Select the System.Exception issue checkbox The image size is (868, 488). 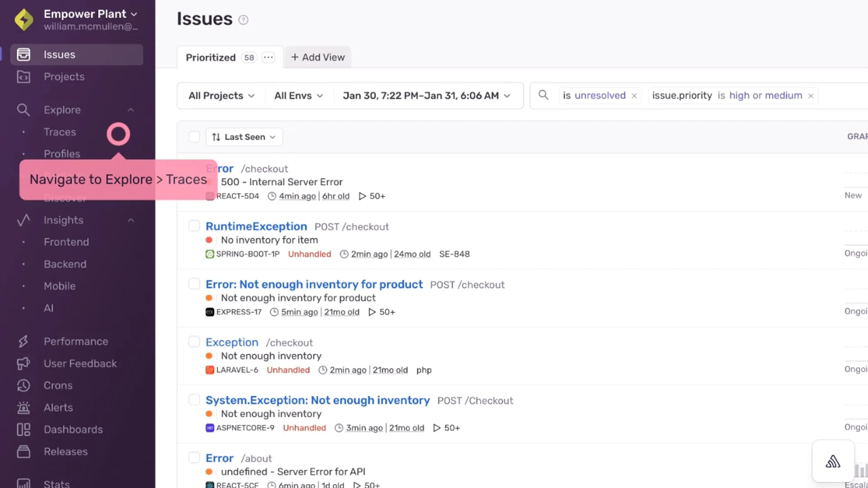[194, 399]
